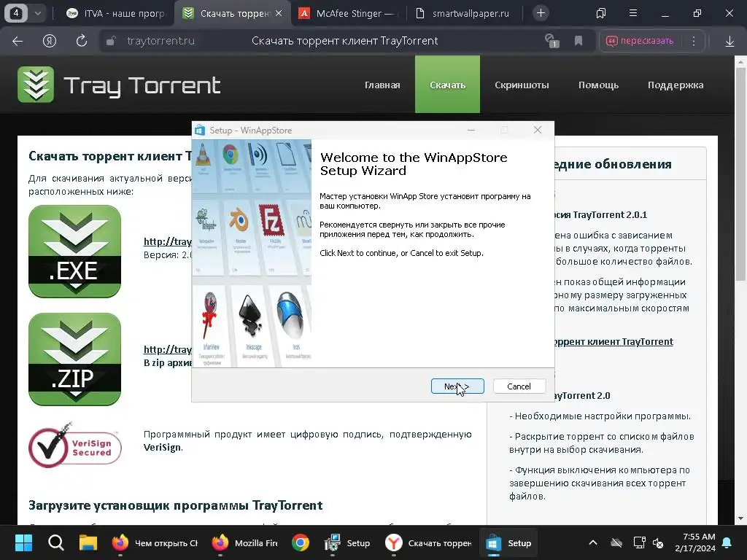The width and height of the screenshot is (747, 560).
Task: Minimize the WinAppStore setup dialog
Action: coord(471,130)
